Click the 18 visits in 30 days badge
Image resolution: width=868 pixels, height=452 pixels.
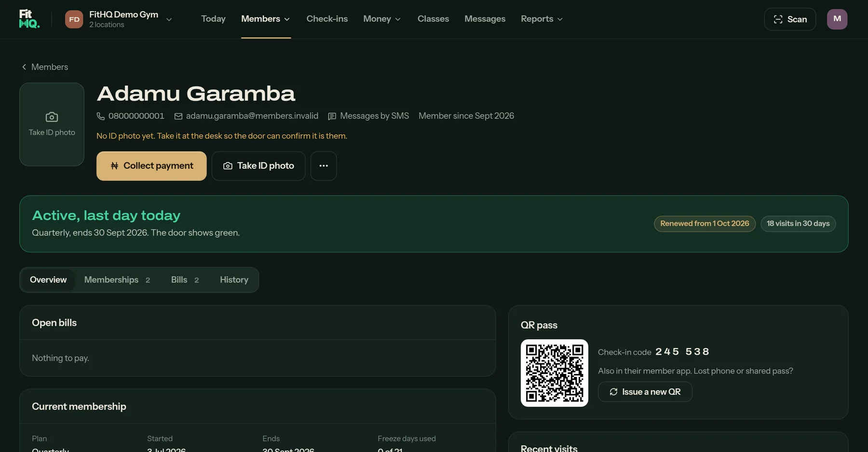798,224
